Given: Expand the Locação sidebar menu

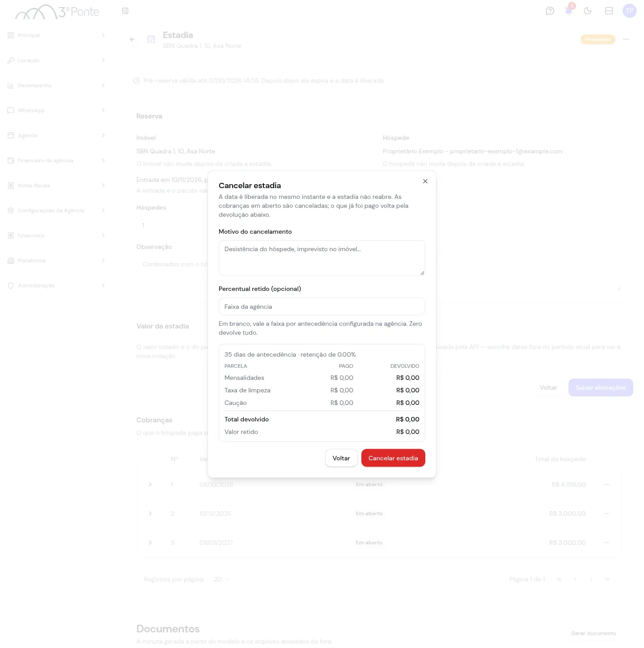Looking at the screenshot, I should 56,60.
